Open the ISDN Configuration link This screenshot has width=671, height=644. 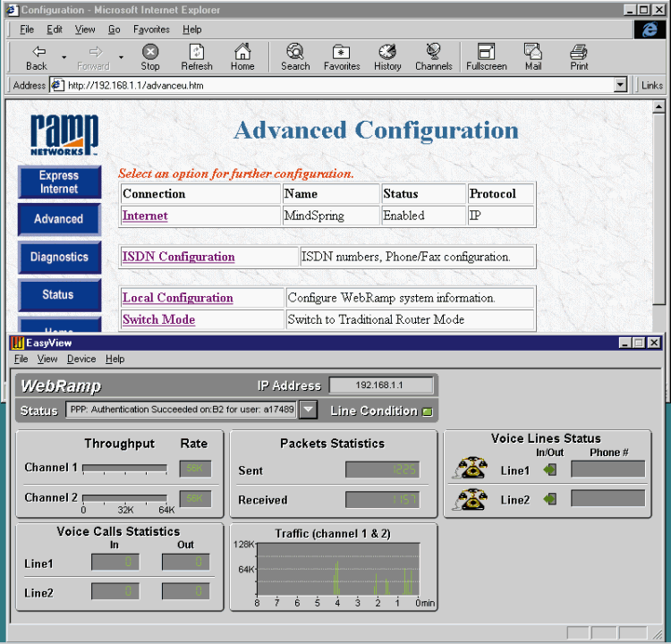click(178, 257)
